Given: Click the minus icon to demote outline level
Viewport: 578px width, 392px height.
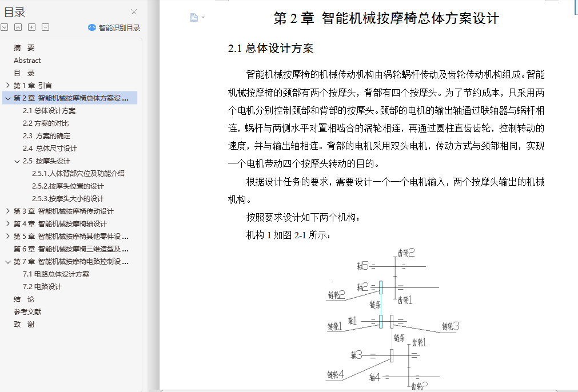Looking at the screenshot, I should point(45,27).
